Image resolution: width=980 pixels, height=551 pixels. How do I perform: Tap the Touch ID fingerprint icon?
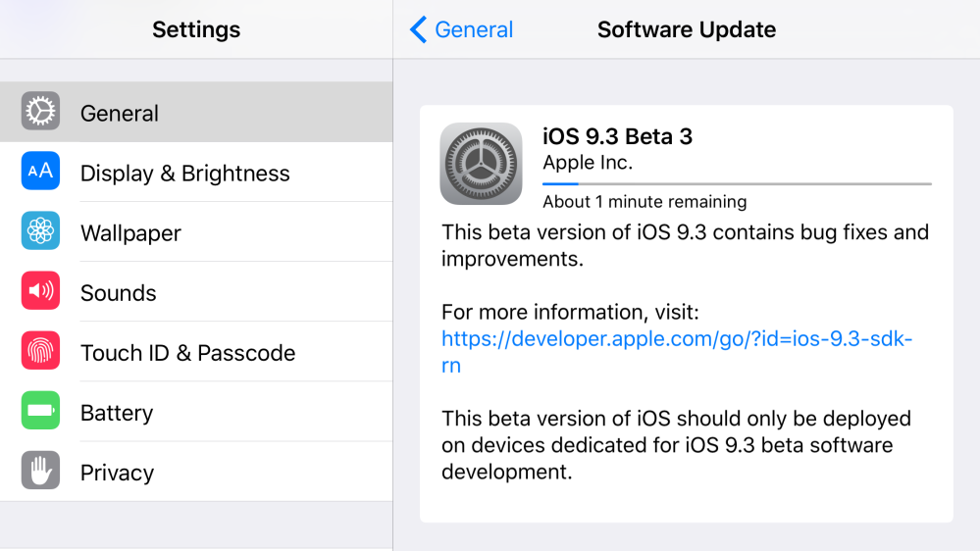pyautogui.click(x=40, y=352)
